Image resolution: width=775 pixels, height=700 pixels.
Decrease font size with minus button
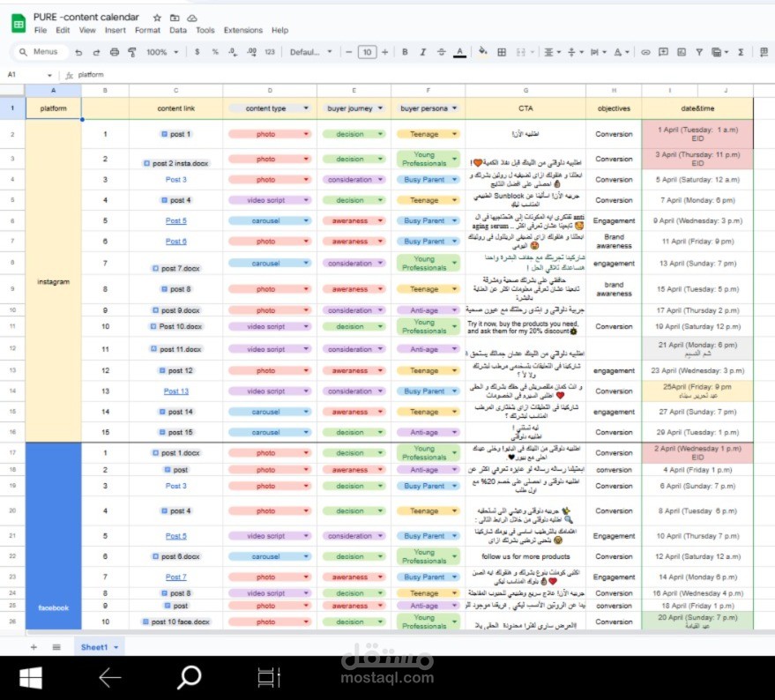click(348, 52)
